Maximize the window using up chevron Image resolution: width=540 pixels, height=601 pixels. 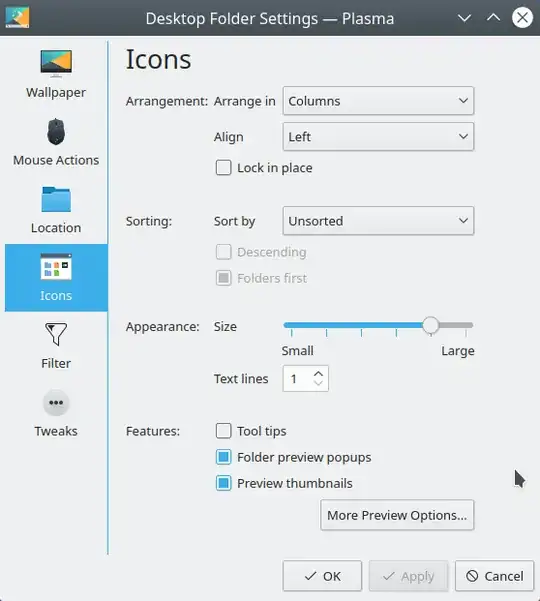tap(493, 18)
